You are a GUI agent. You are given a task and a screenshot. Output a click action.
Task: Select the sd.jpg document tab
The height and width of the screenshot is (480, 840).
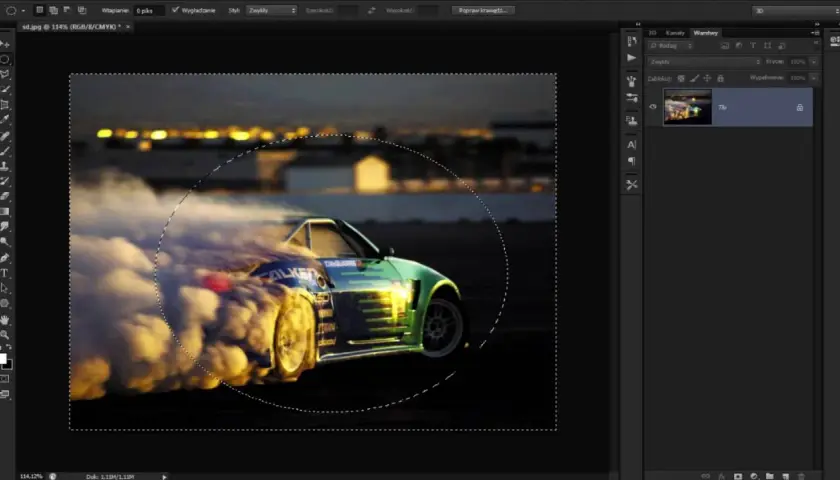[71, 26]
